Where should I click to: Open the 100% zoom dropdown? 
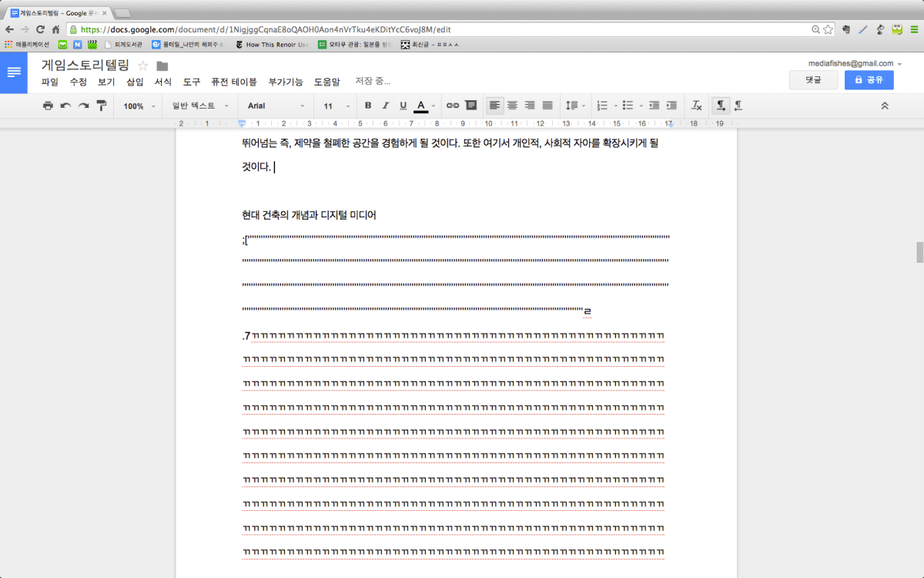click(x=139, y=106)
